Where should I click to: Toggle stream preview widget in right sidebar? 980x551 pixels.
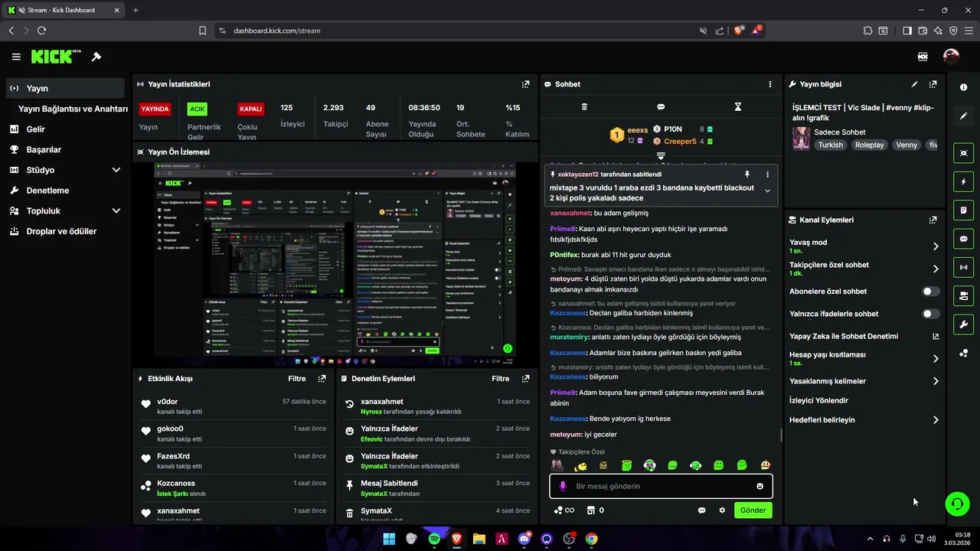coord(964,153)
